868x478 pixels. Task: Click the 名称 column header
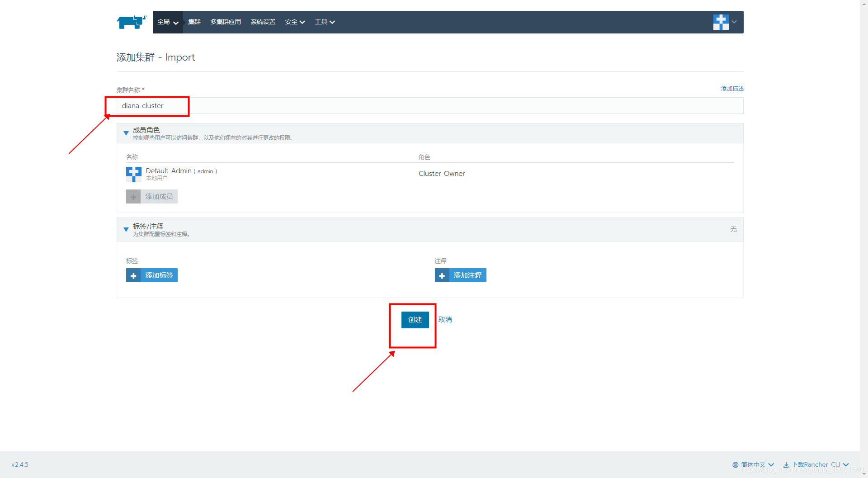pyautogui.click(x=132, y=157)
